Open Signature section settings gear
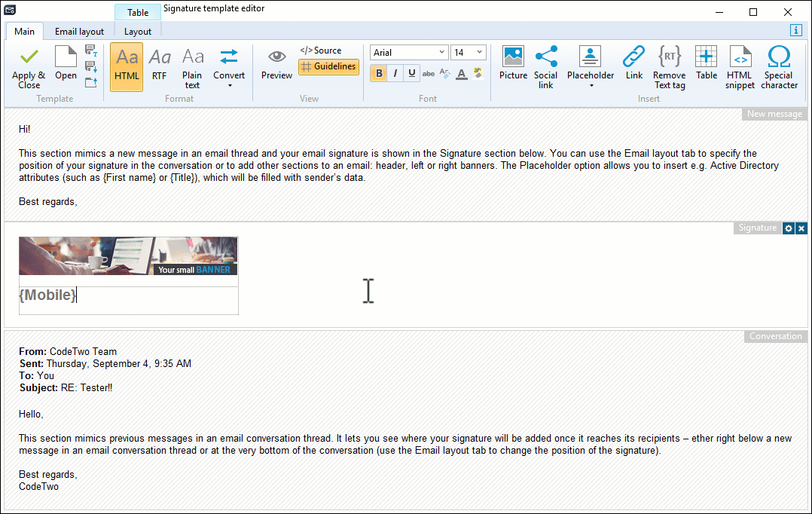 coord(788,228)
